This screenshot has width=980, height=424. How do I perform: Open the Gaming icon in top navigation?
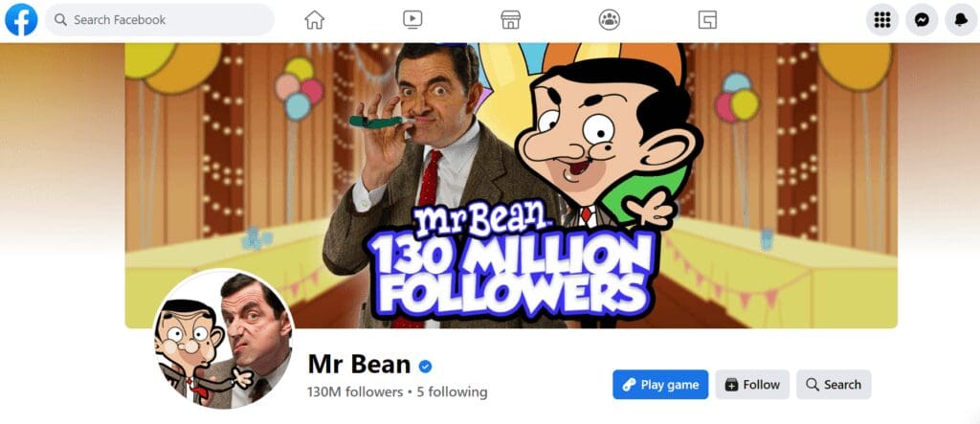[x=707, y=20]
